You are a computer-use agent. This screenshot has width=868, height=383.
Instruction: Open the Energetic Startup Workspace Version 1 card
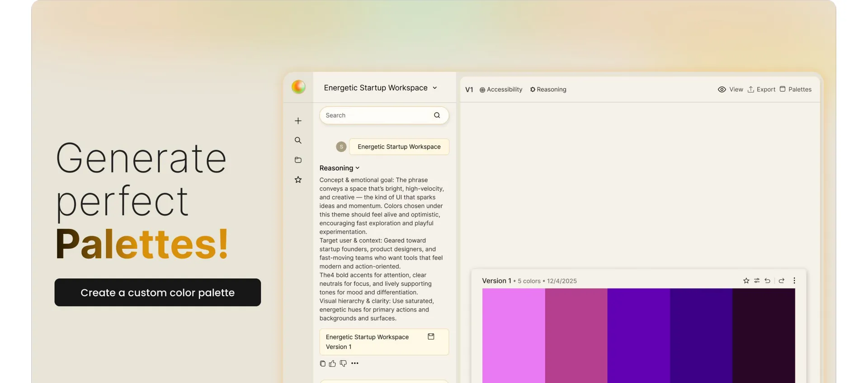pos(384,342)
